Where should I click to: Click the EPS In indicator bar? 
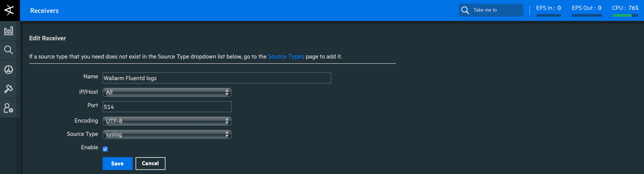pyautogui.click(x=548, y=15)
